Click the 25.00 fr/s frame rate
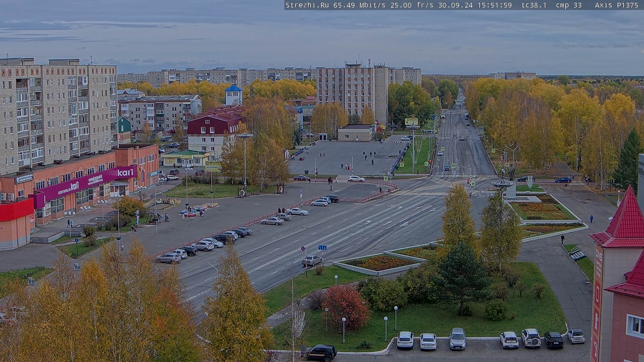 coord(412,5)
